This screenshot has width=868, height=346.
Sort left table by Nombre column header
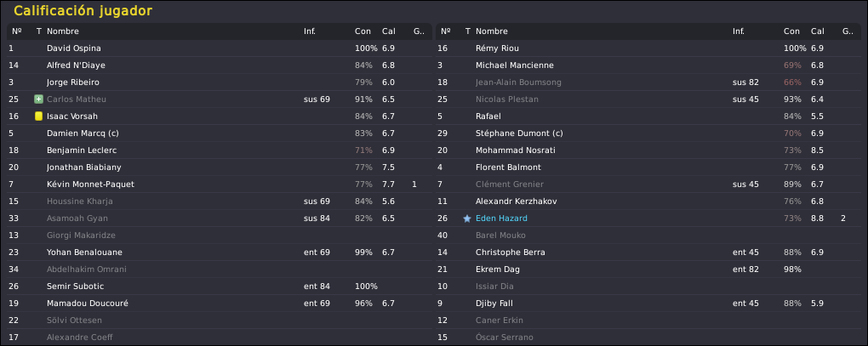[63, 31]
